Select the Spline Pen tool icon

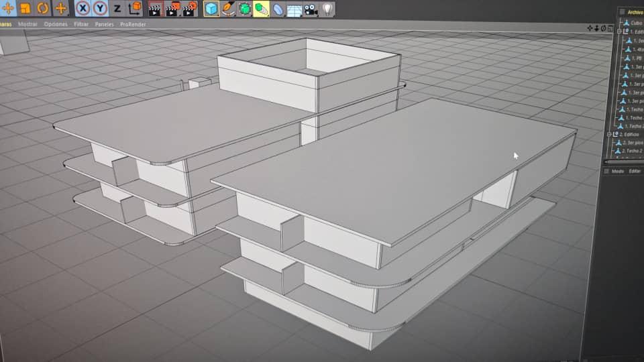point(228,9)
